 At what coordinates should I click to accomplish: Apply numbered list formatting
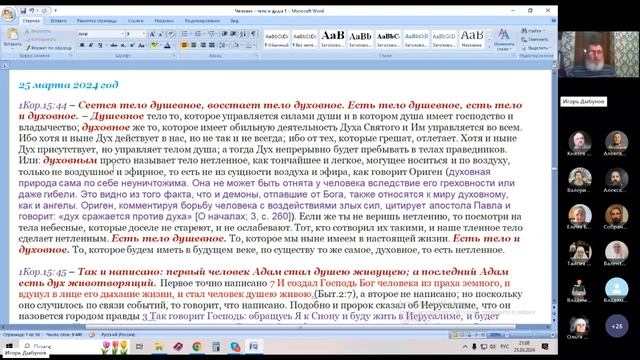(198, 34)
